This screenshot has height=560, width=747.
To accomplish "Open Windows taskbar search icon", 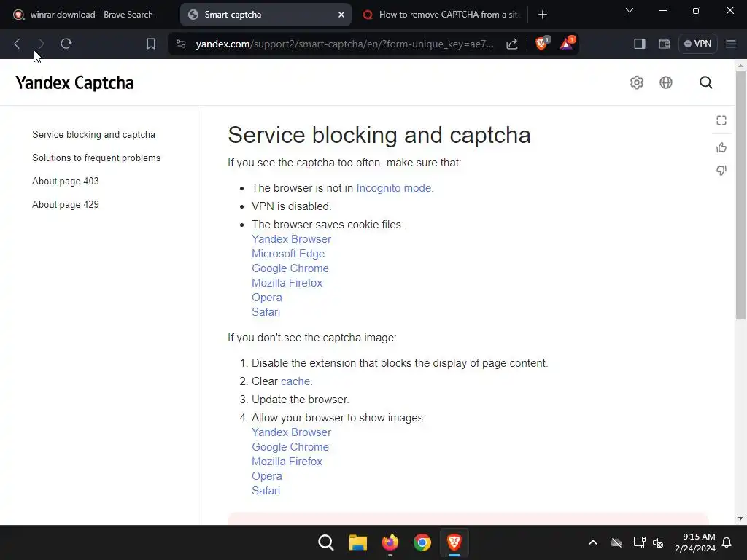I will pos(326,542).
